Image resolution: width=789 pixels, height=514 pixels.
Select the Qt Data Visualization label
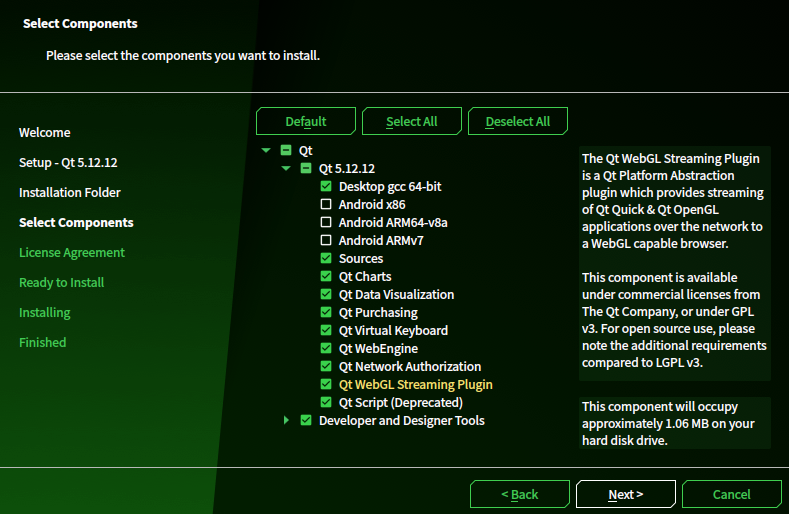click(397, 295)
